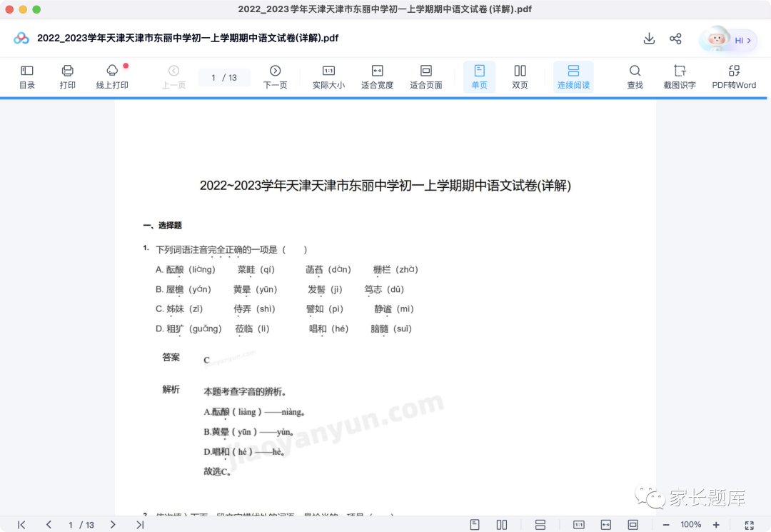This screenshot has height=532, width=771.
Task: Select double page icon in bottom bar
Action: pos(502,525)
